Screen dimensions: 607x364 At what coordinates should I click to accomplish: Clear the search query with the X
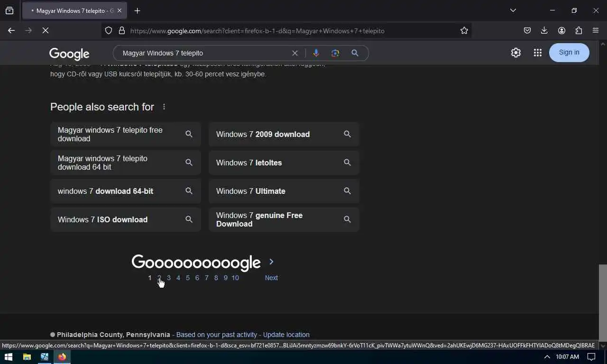click(295, 53)
